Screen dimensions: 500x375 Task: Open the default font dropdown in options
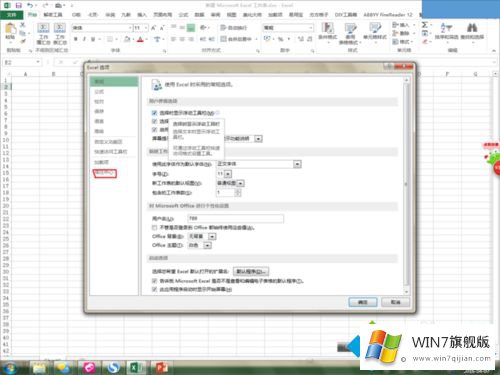coord(297,164)
